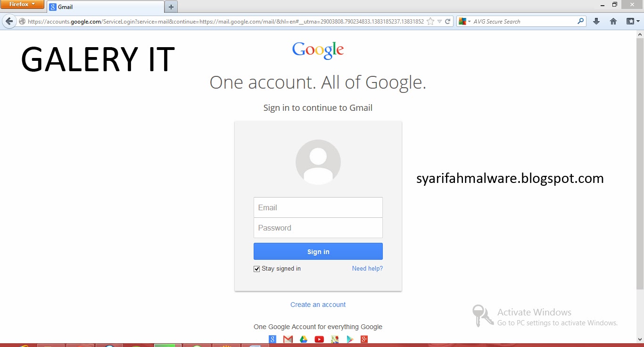Click the Email input field
The height and width of the screenshot is (347, 644).
click(x=318, y=207)
